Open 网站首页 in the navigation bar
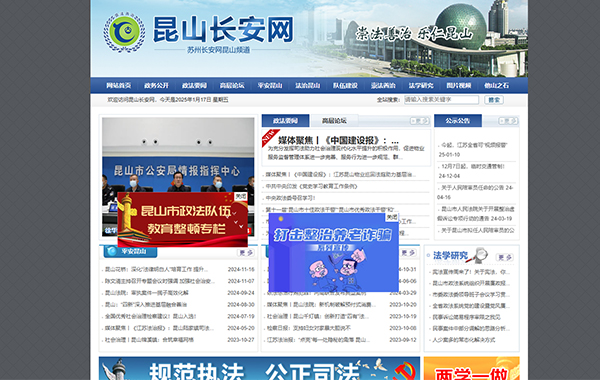 pyautogui.click(x=118, y=85)
